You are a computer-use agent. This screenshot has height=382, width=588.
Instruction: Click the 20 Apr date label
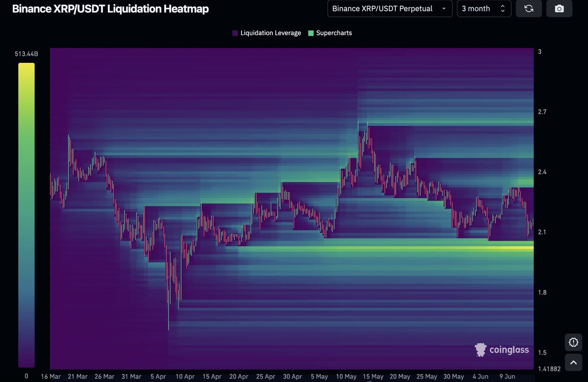pyautogui.click(x=239, y=377)
